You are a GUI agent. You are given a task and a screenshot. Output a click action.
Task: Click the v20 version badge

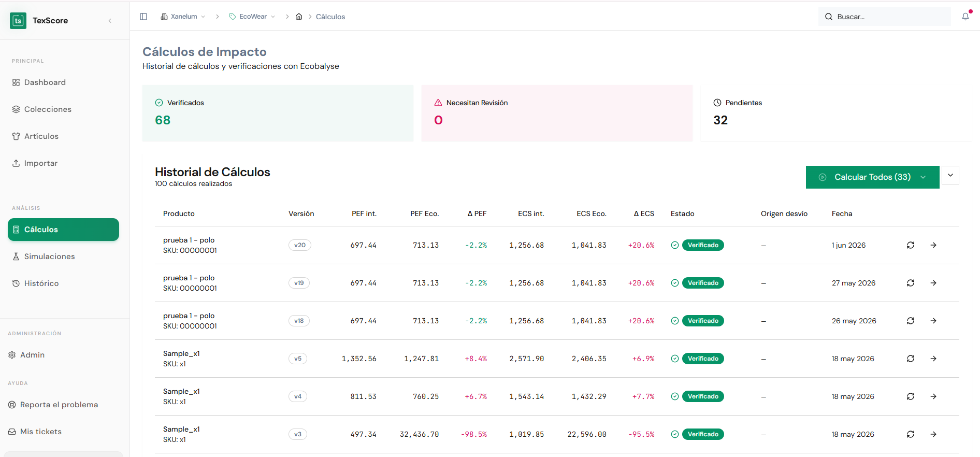pos(300,245)
